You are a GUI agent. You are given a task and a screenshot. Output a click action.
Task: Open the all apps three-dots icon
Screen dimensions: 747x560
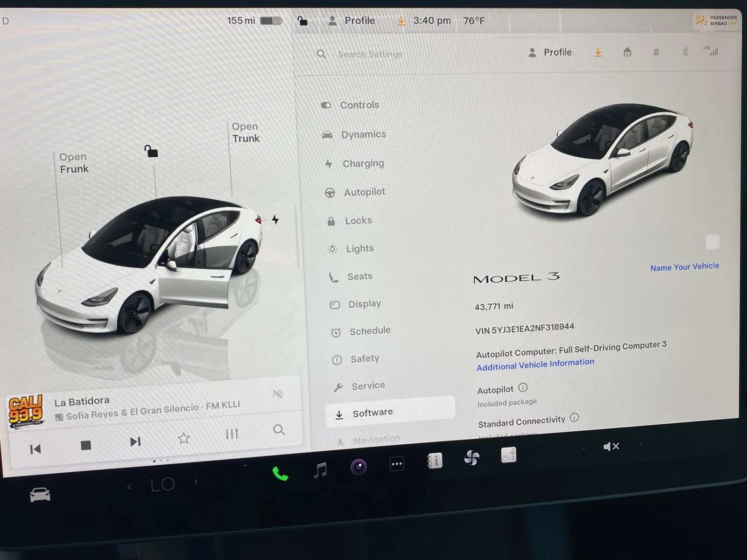(x=397, y=464)
